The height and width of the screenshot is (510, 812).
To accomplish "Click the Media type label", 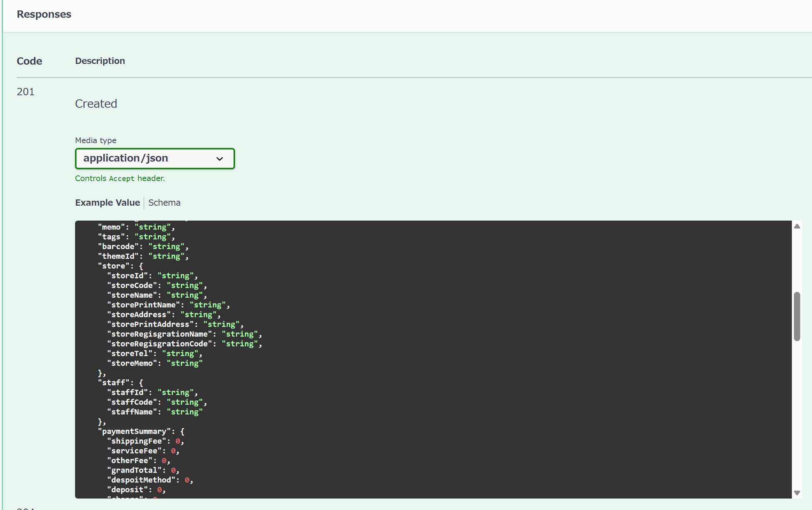I will (95, 140).
